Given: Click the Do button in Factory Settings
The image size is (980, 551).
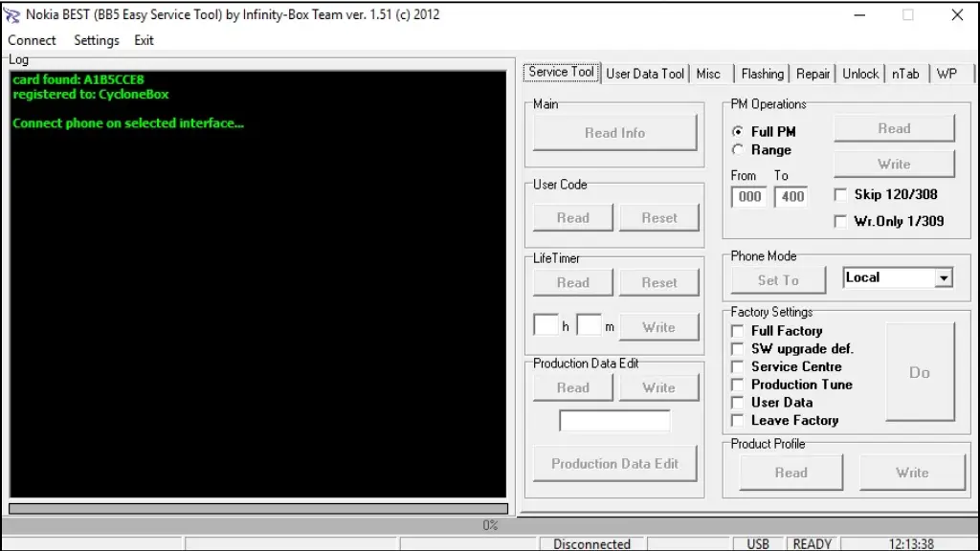Looking at the screenshot, I should (x=920, y=372).
